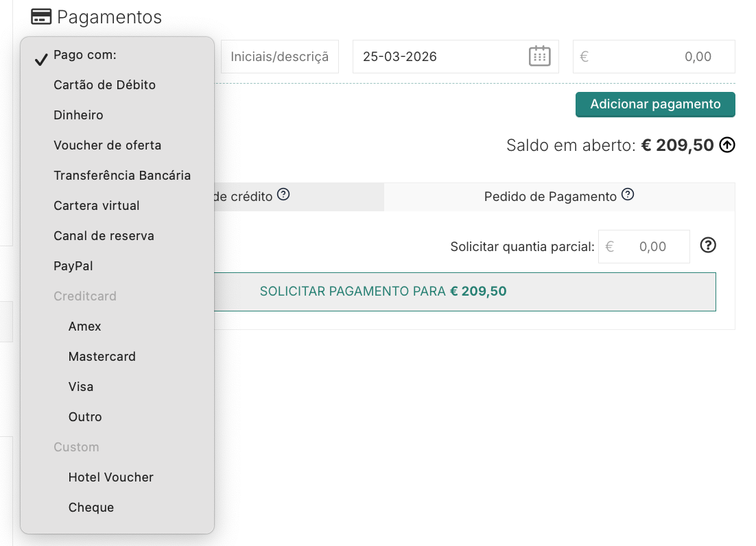Click Adicionar pagamento button
The width and height of the screenshot is (756, 546).
tap(655, 104)
